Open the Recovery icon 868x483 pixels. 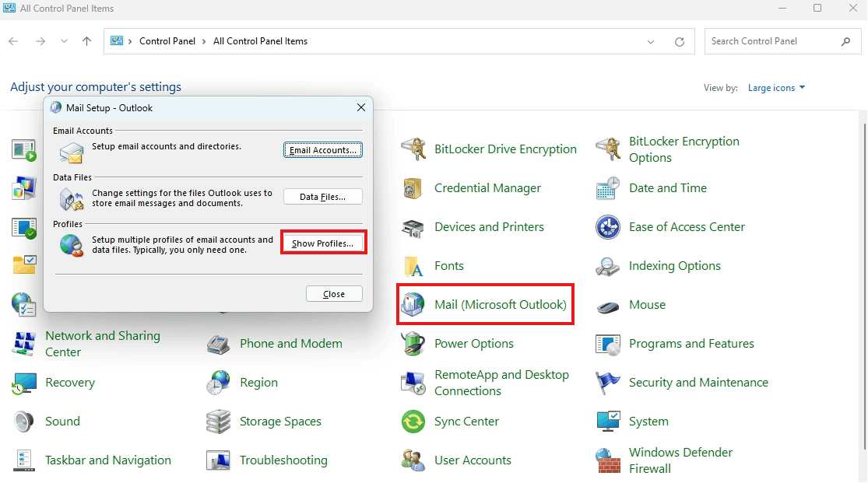[24, 383]
